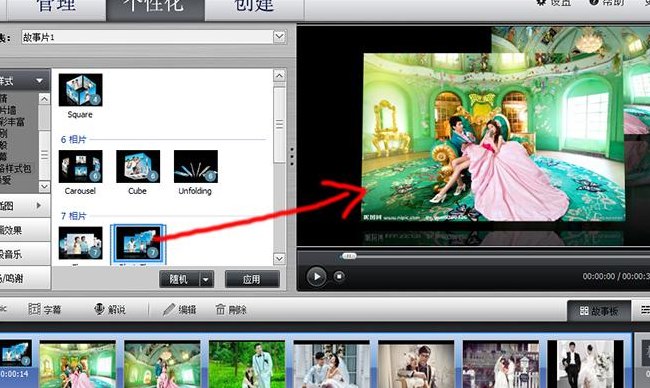This screenshot has height=388, width=650.
Task: Click the 删除 trash delete tool
Action: point(221,309)
